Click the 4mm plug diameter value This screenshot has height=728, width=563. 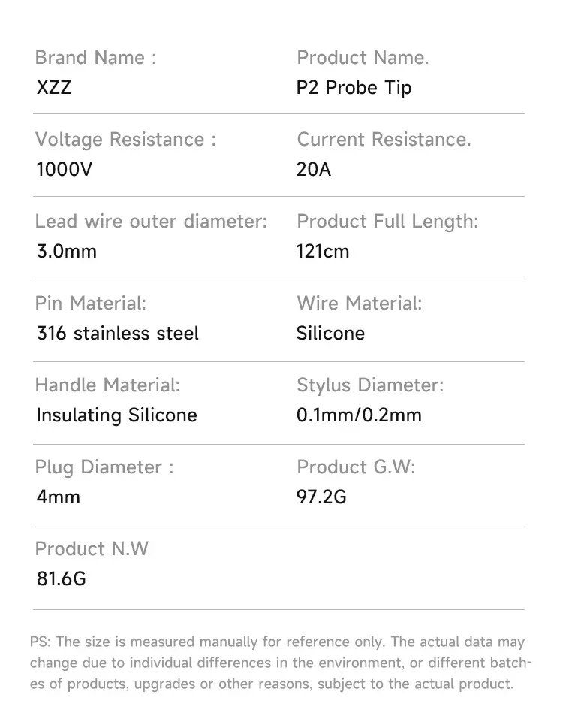coord(58,497)
